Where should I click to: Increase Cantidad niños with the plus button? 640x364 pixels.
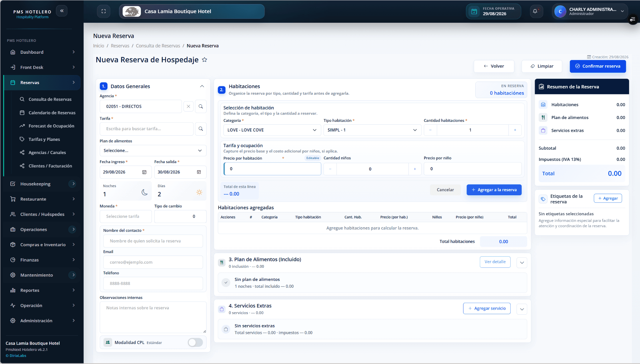pyautogui.click(x=415, y=169)
